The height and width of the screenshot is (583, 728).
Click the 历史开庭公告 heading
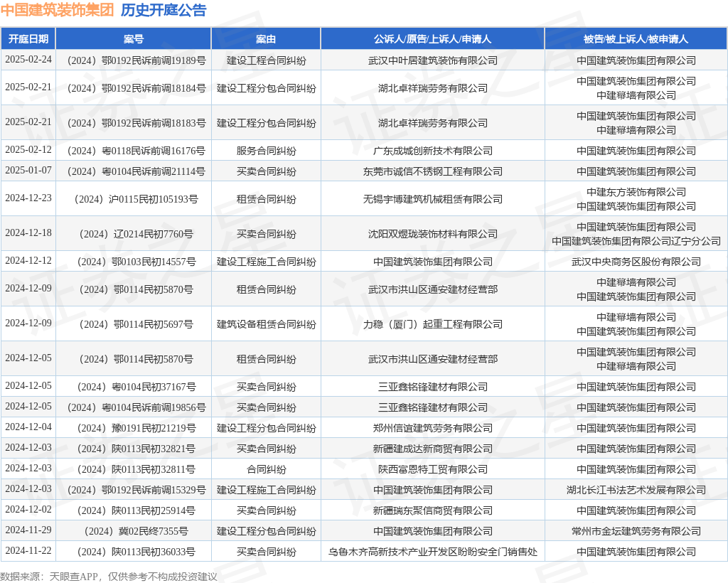click(x=164, y=10)
